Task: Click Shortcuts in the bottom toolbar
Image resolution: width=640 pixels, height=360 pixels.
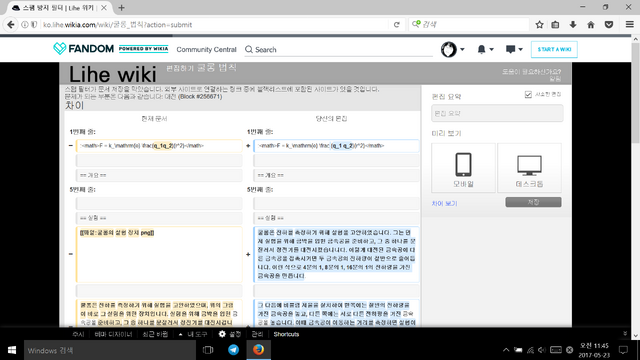Action: pos(286,334)
